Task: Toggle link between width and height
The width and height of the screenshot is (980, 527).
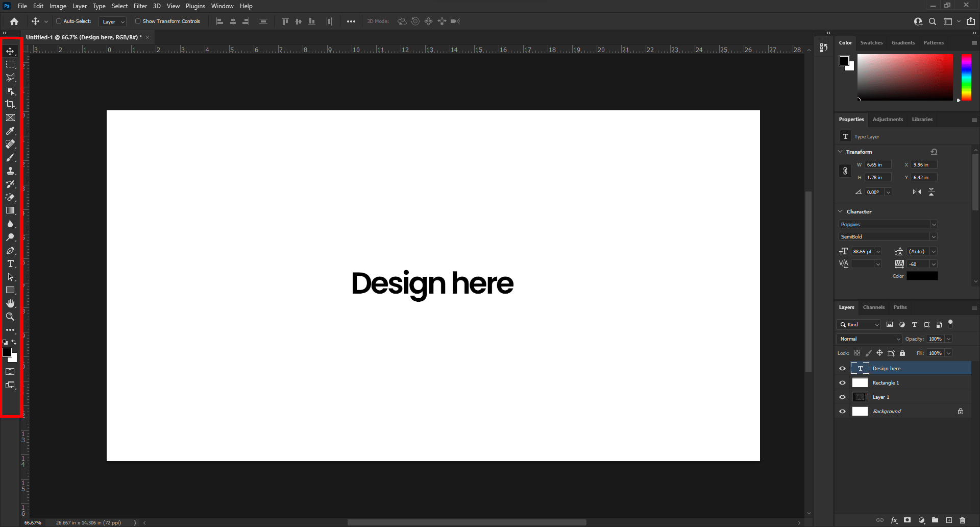Action: (x=845, y=171)
